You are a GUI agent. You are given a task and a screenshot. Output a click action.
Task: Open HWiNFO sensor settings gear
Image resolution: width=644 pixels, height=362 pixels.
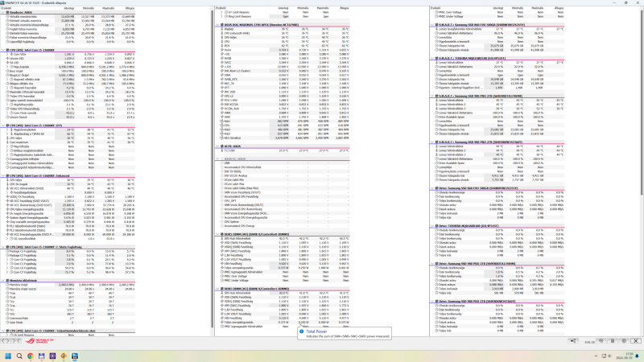tap(625, 340)
